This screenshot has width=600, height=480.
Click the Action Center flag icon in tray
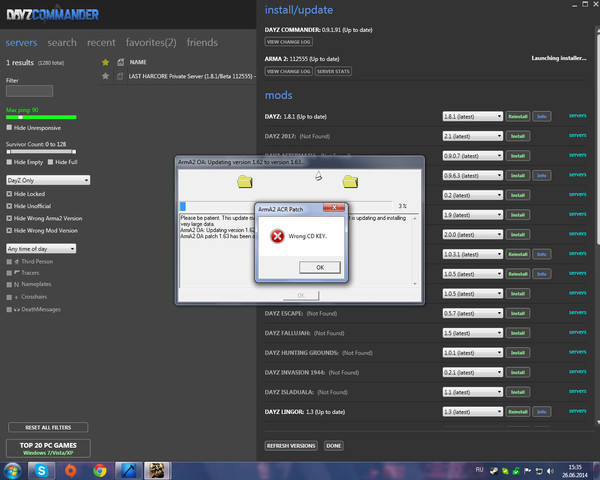tap(528, 471)
